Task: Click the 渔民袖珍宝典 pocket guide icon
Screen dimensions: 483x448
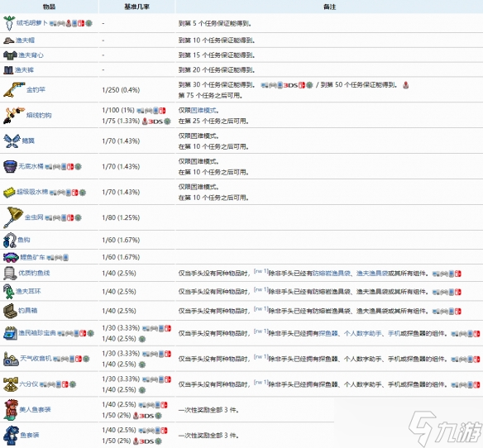Action: coord(10,333)
